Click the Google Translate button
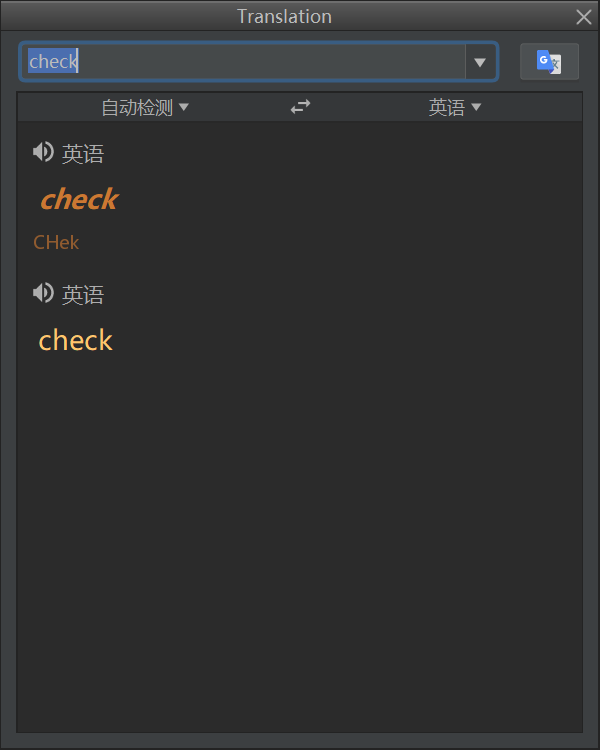The width and height of the screenshot is (600, 750). pyautogui.click(x=549, y=62)
